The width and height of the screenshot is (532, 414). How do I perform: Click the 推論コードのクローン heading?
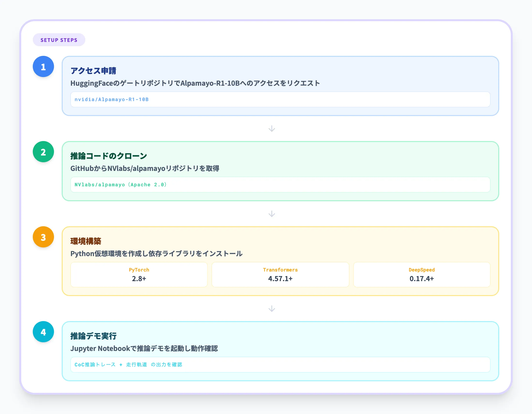[109, 156]
